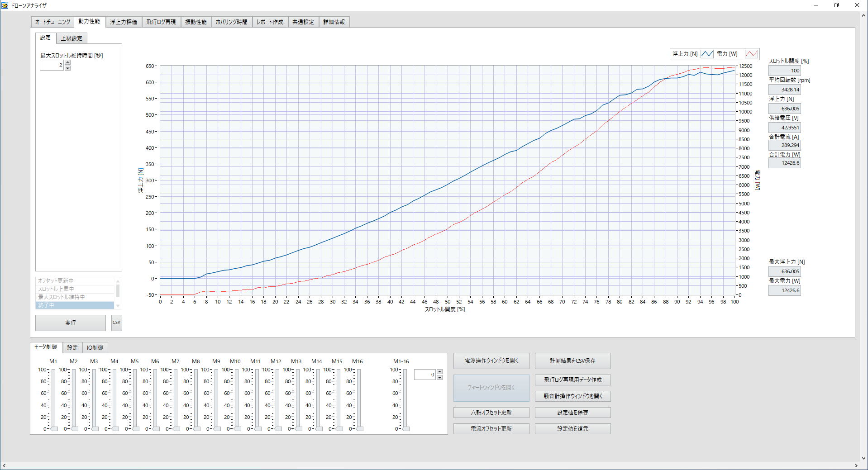Click the M2 motor throttle slider
Viewport: 868px width, 470px height.
(74, 399)
